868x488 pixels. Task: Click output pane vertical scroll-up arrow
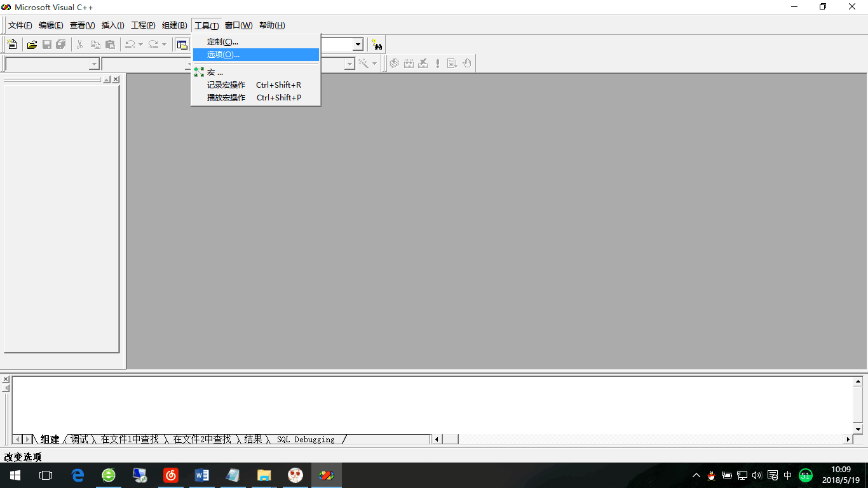[x=858, y=381]
